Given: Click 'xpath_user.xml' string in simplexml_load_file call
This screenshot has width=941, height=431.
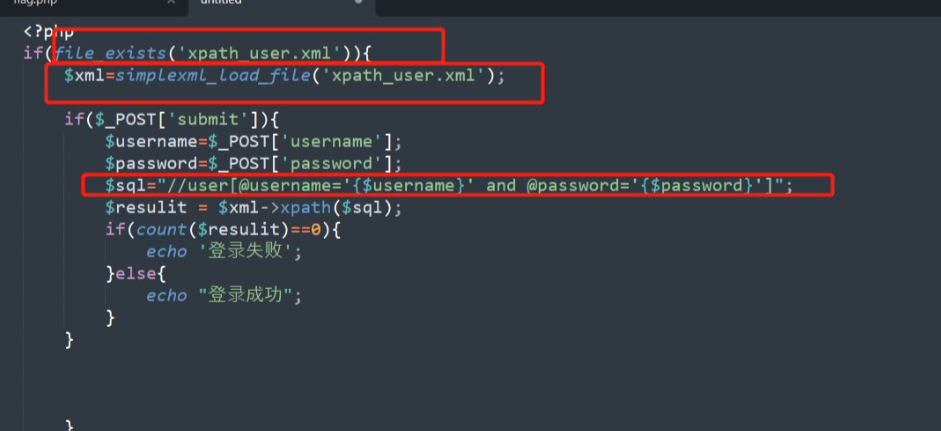Looking at the screenshot, I should 408,76.
